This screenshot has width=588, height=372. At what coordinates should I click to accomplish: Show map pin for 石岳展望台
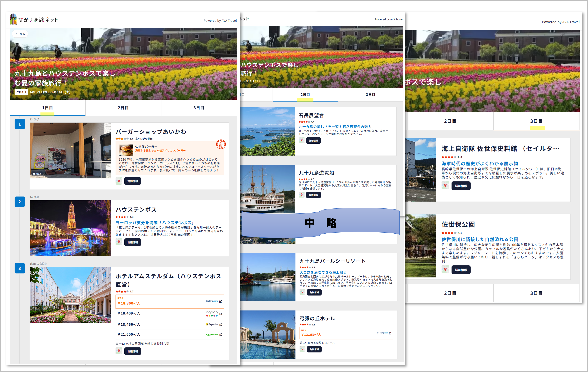302,141
